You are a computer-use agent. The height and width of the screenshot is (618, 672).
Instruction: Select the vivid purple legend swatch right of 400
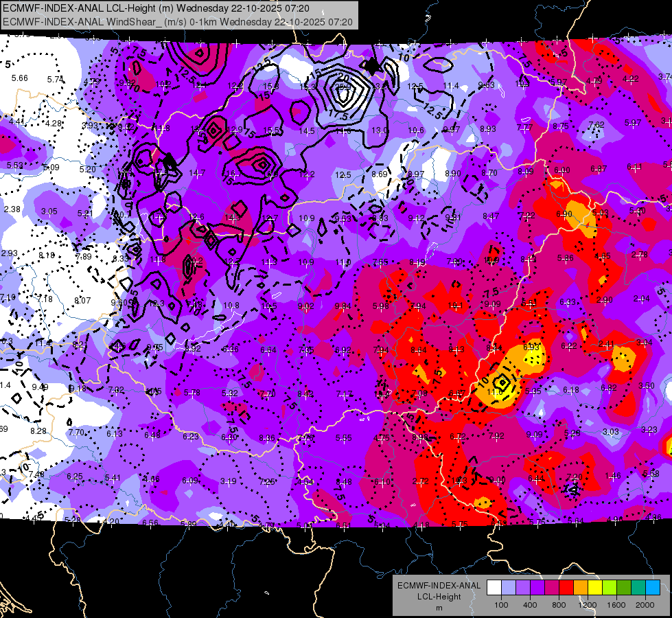point(537,588)
